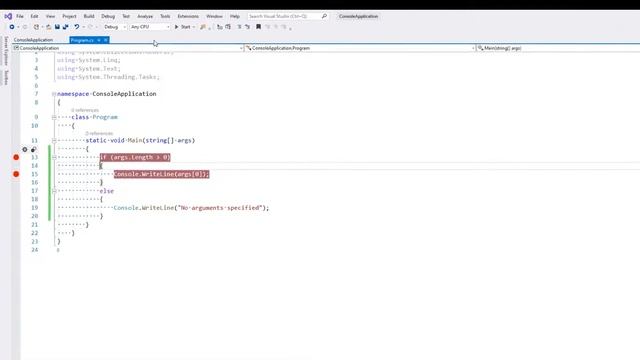
Task: Open the Analyze menu
Action: 145,16
